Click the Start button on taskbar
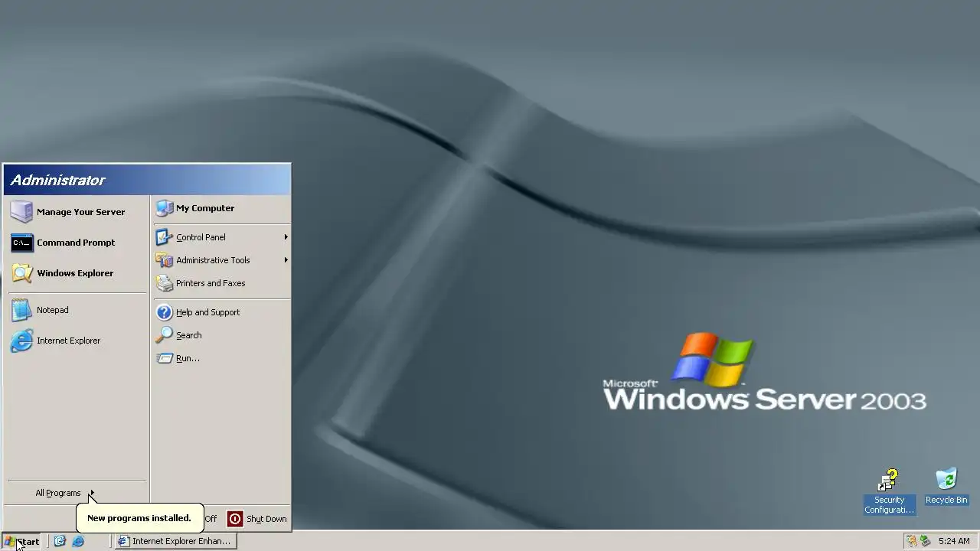 click(x=21, y=541)
